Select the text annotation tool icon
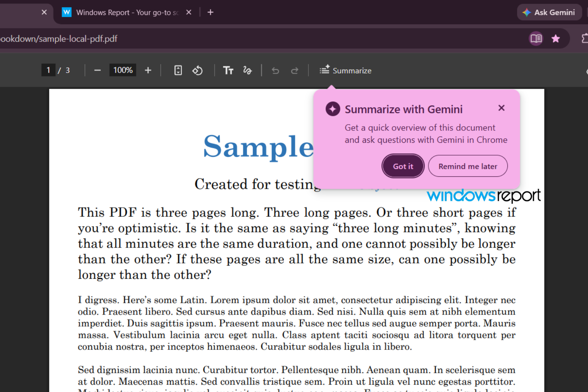 click(228, 70)
